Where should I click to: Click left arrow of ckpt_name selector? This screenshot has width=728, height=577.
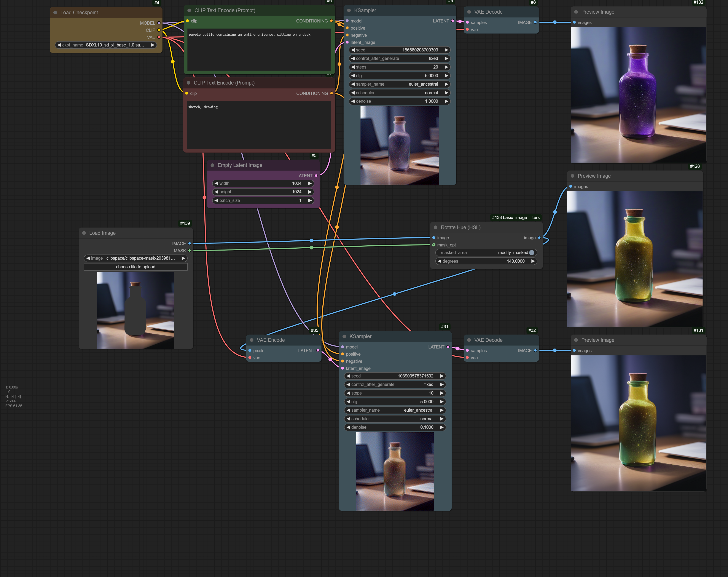tap(59, 45)
